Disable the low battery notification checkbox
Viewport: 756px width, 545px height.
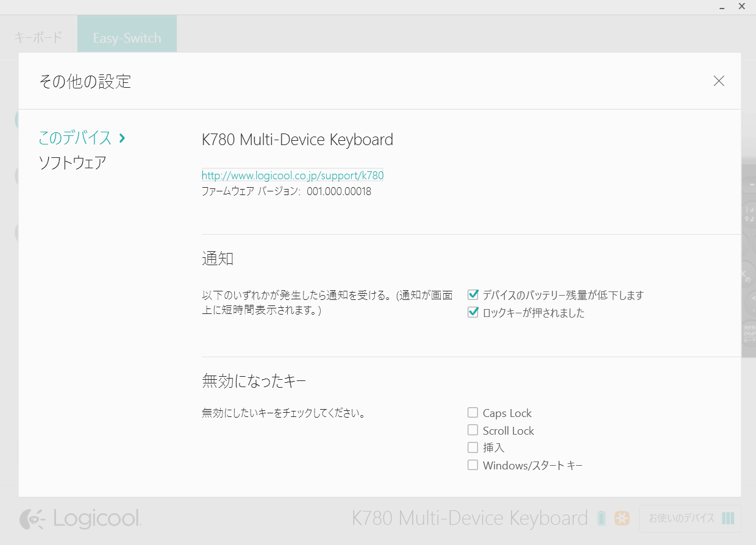pos(472,295)
